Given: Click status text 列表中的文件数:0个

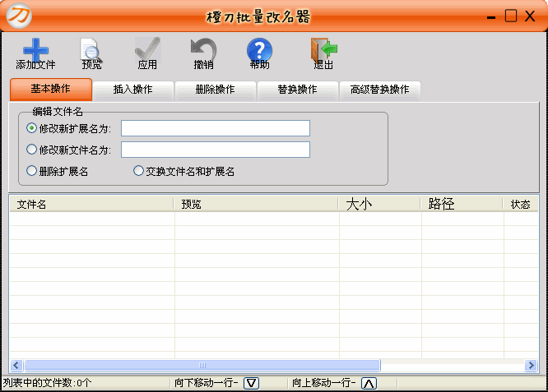Looking at the screenshot, I should click(x=47, y=383).
